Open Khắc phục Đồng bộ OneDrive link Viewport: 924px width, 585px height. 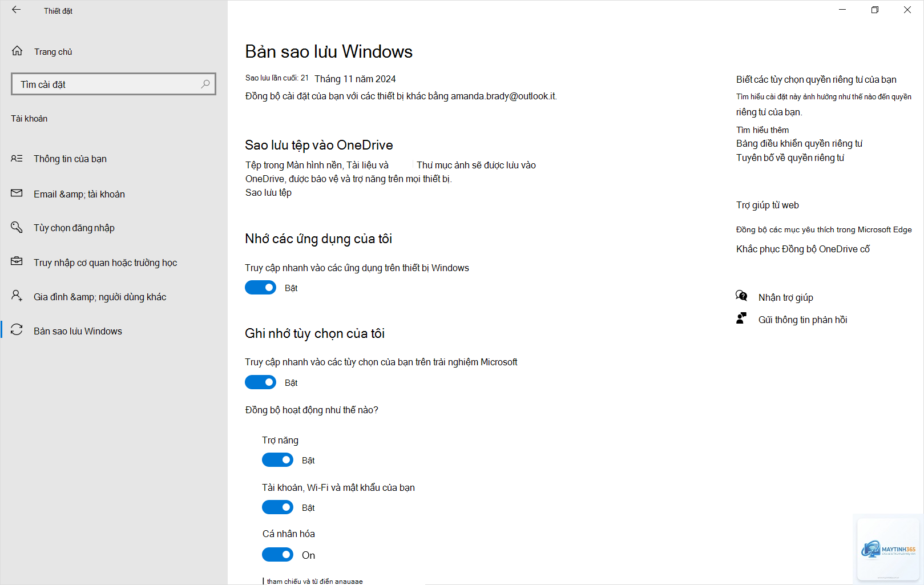[803, 249]
